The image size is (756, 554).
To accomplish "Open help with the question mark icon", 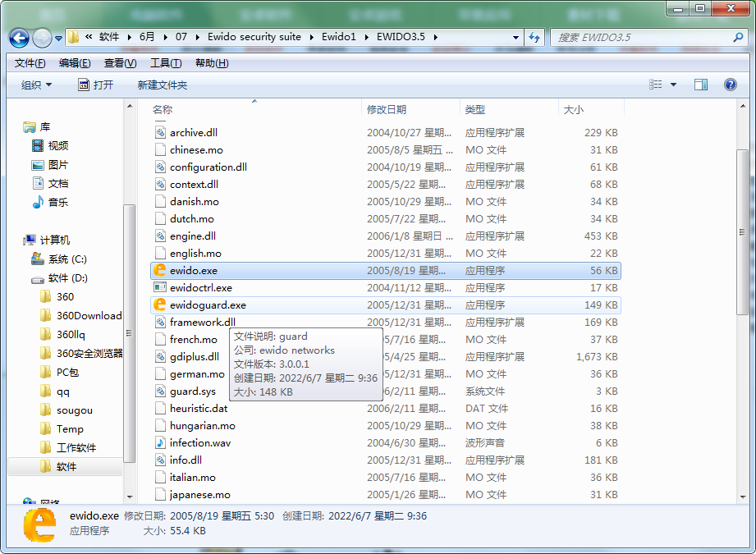I will pyautogui.click(x=731, y=85).
